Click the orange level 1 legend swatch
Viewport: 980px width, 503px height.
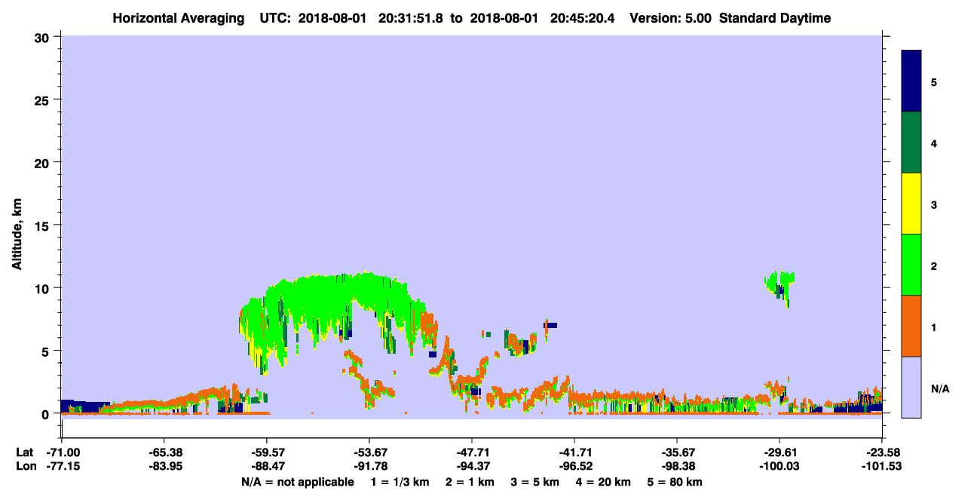[x=911, y=326]
